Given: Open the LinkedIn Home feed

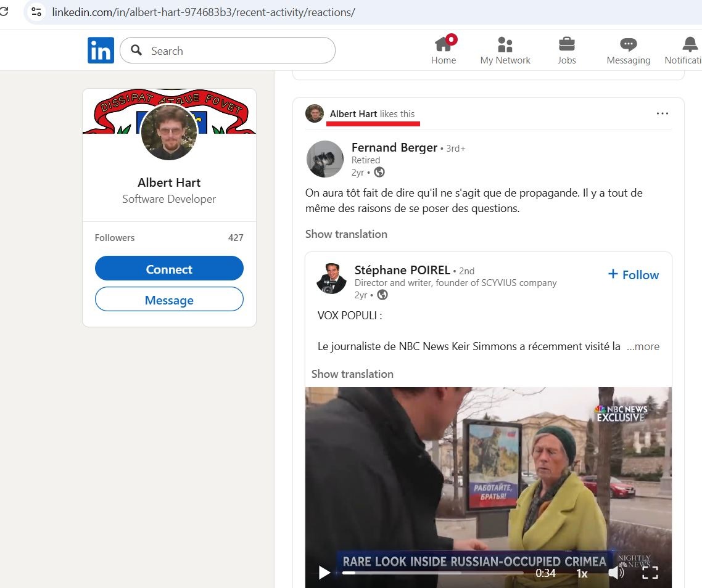Looking at the screenshot, I should (x=444, y=49).
